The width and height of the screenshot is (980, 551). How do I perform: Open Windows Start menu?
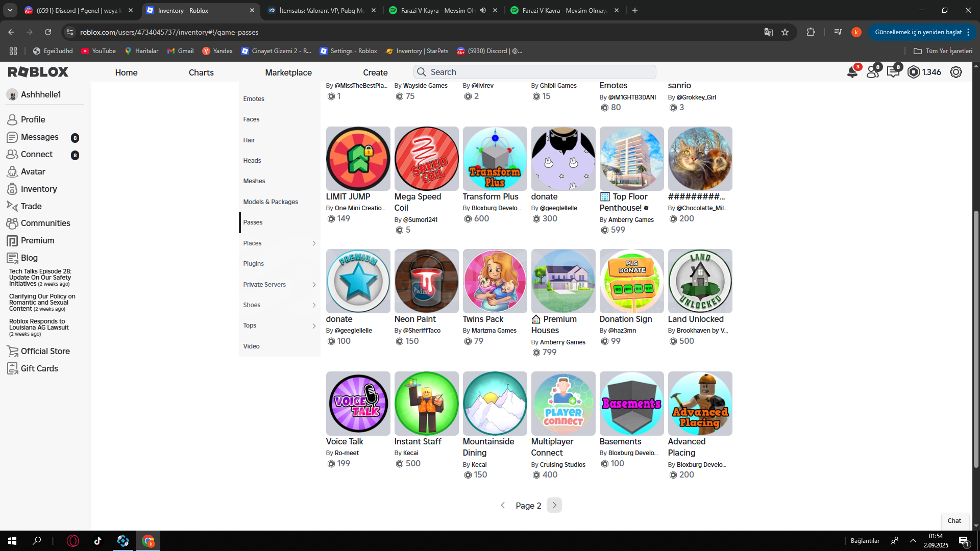12,541
